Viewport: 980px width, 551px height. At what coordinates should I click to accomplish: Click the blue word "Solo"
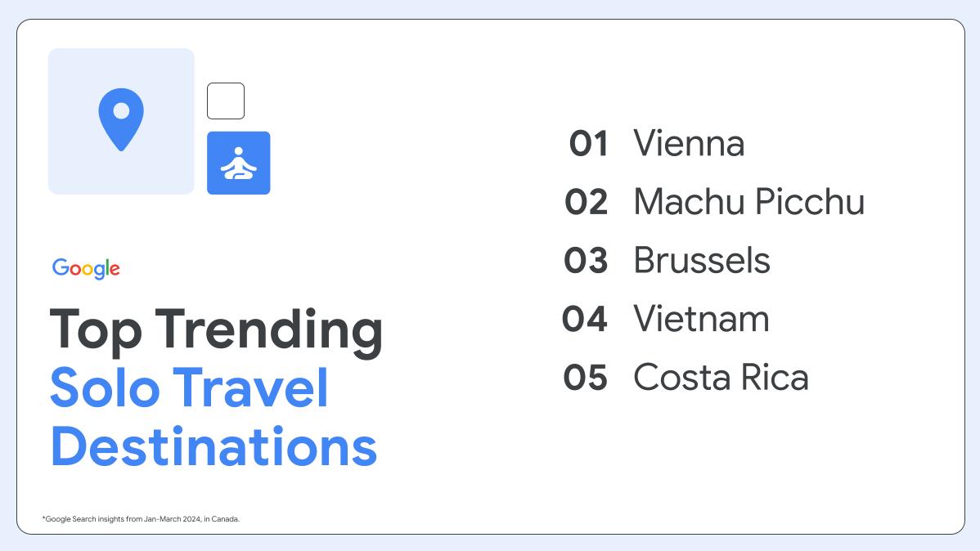tap(103, 387)
